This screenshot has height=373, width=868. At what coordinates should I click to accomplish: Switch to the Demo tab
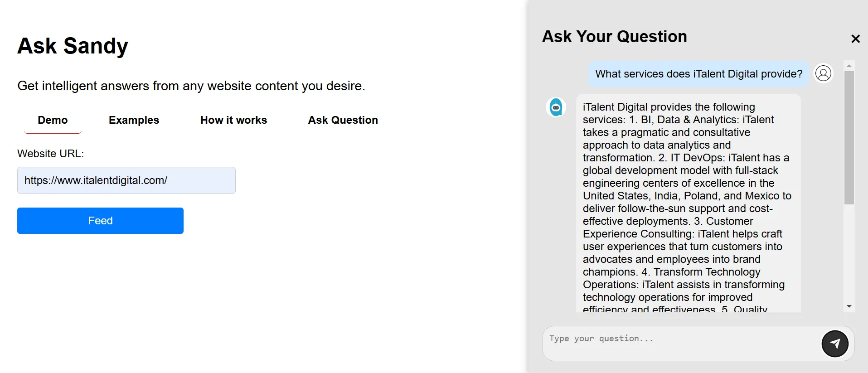click(x=53, y=120)
